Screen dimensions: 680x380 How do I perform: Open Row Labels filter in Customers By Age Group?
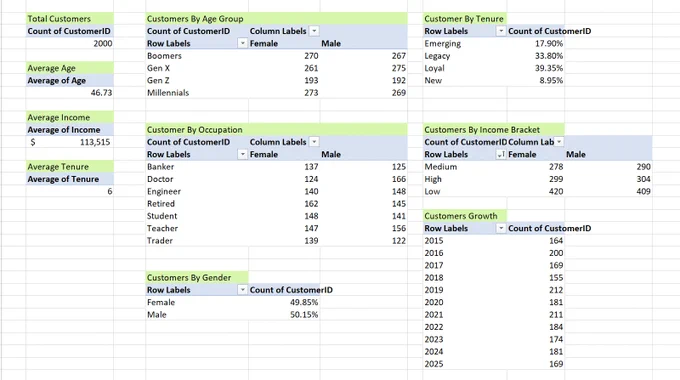pos(242,43)
